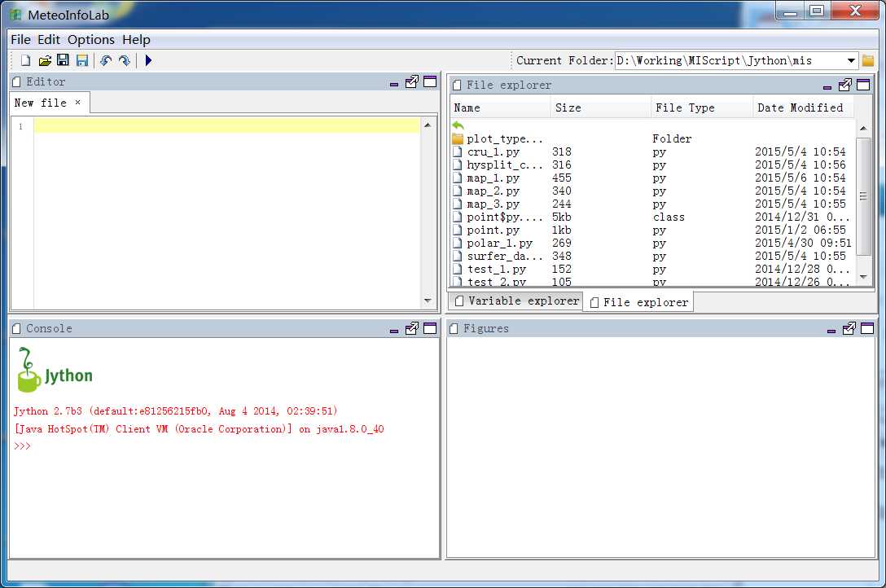Click the file explorer scrollbar thumb

863,196
